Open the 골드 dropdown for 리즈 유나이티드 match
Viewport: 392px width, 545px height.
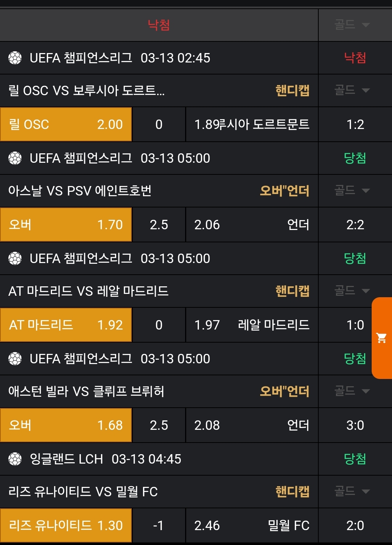[x=352, y=491]
